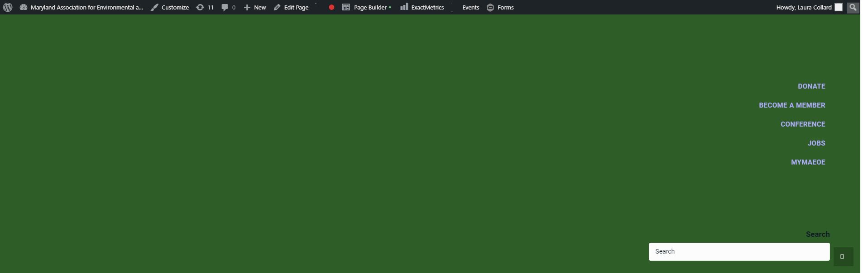Open the WordPress logo menu
Image resolution: width=868 pixels, height=273 pixels.
[x=8, y=7]
